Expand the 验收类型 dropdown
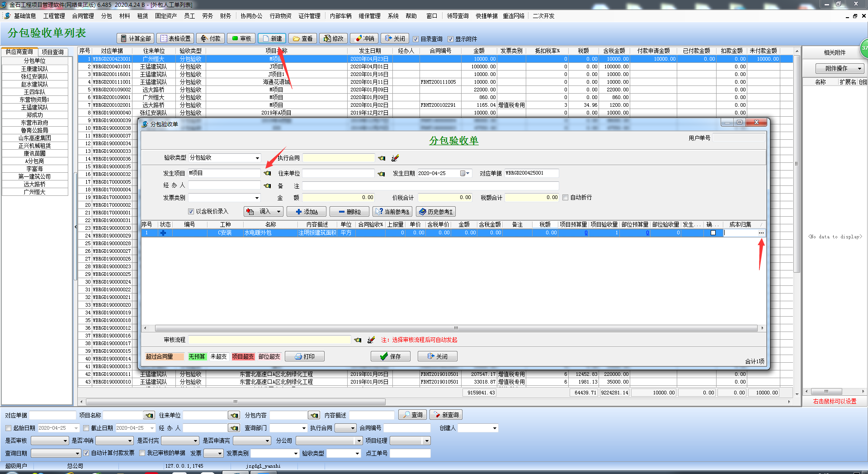This screenshot has width=868, height=474. pyautogui.click(x=257, y=158)
